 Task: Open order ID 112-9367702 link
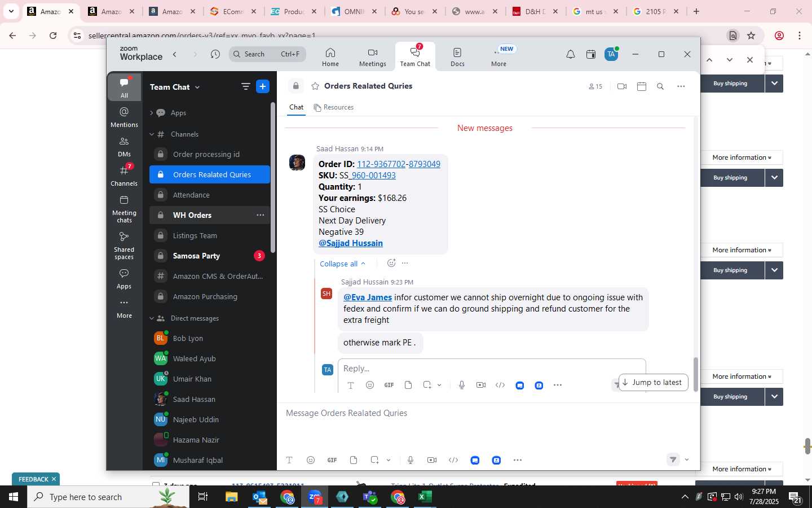[x=399, y=164]
